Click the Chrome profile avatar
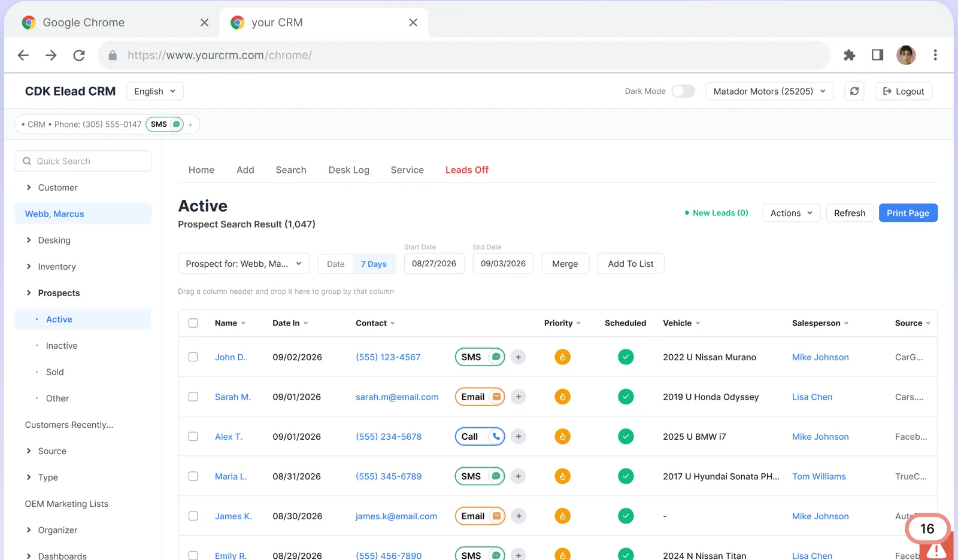Image resolution: width=958 pixels, height=560 pixels. point(906,55)
